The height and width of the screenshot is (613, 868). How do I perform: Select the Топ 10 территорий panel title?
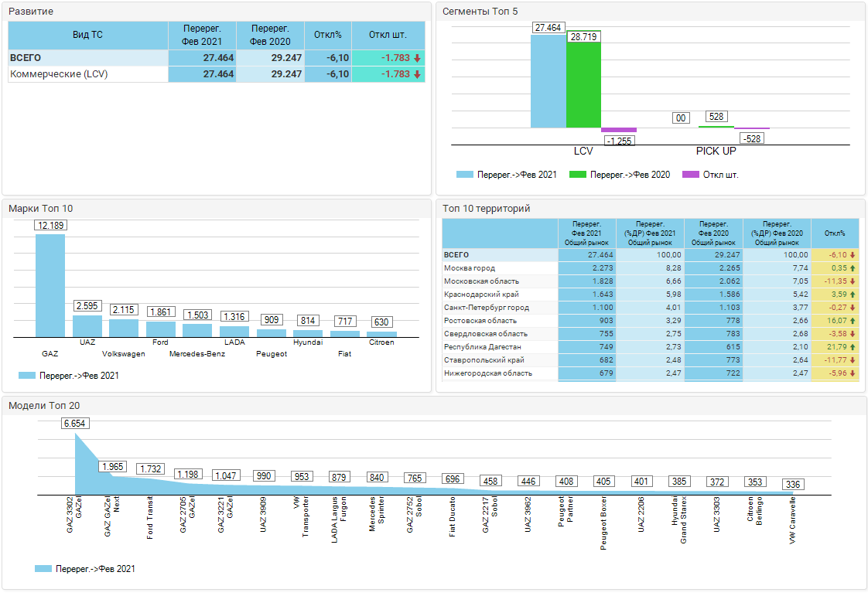tap(486, 209)
